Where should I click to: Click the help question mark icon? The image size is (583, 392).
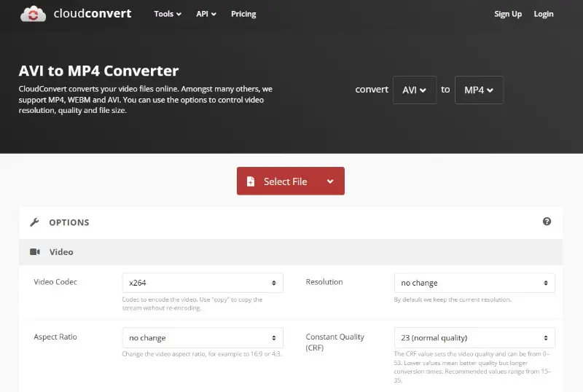[547, 222]
